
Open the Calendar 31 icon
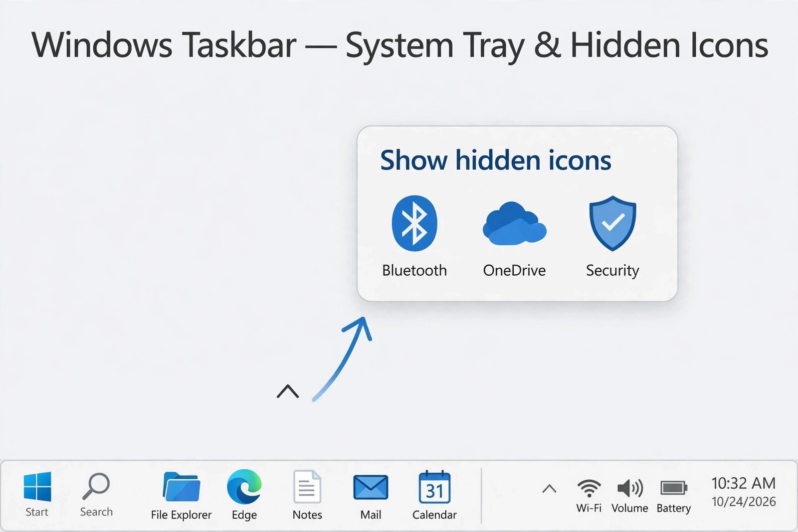coord(434,487)
